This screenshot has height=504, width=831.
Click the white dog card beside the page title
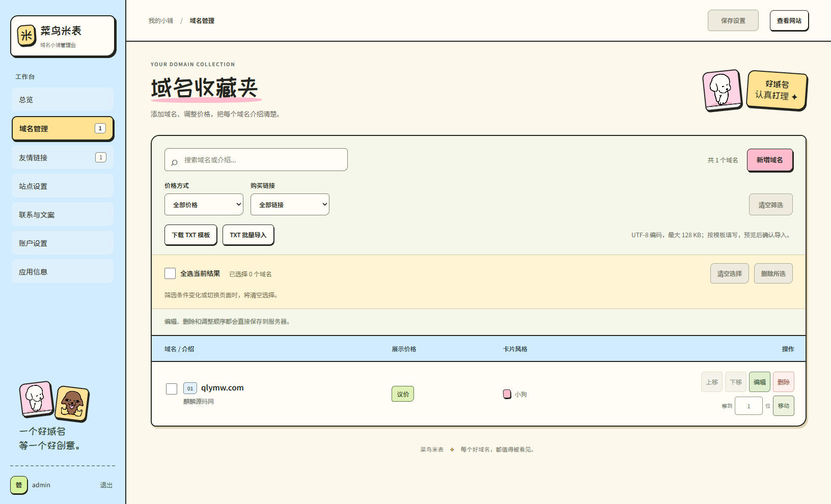[722, 90]
